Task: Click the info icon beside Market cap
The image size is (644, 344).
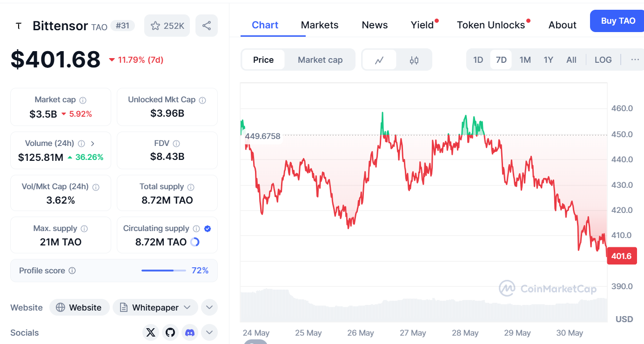Action: [83, 100]
